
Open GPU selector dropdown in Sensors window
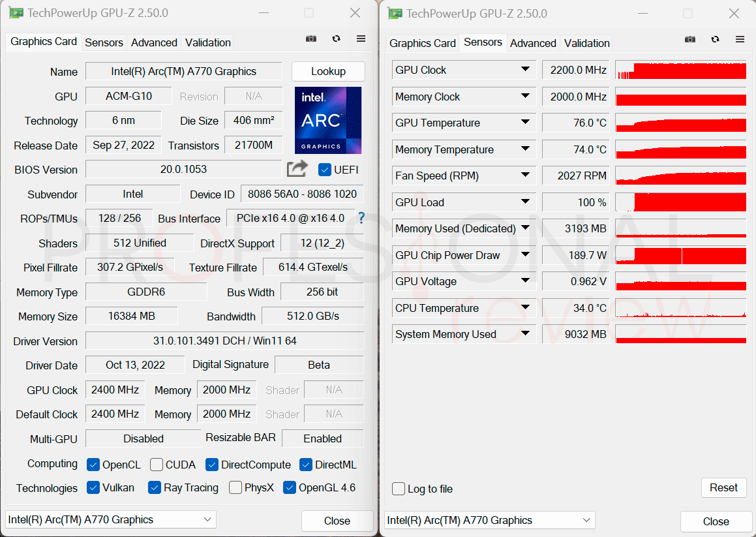(490, 520)
